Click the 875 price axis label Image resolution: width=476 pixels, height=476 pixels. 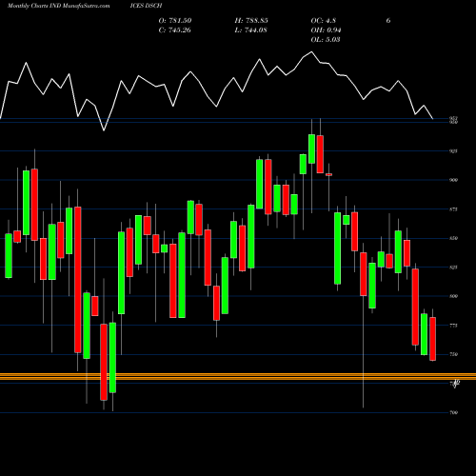[x=453, y=209]
